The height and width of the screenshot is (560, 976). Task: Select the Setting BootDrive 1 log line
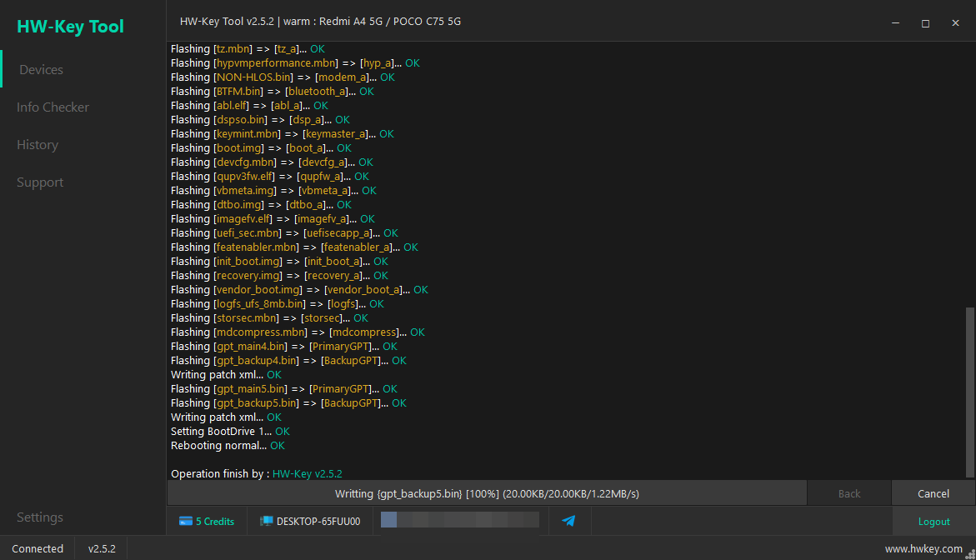tap(230, 432)
